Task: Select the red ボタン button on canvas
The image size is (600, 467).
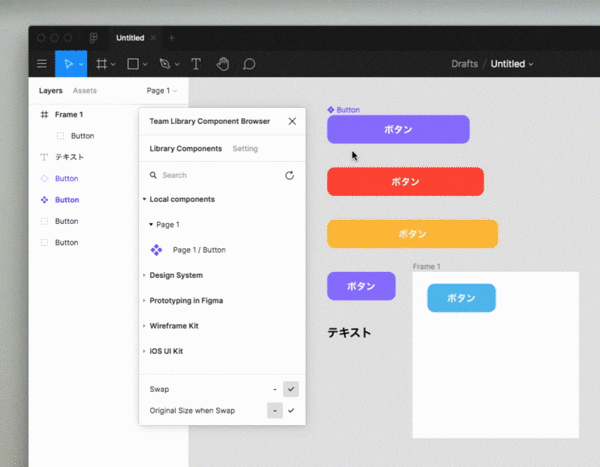Action: click(x=406, y=181)
